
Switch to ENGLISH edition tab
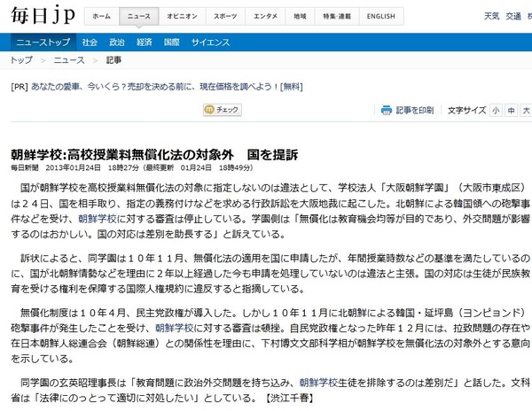pos(381,16)
